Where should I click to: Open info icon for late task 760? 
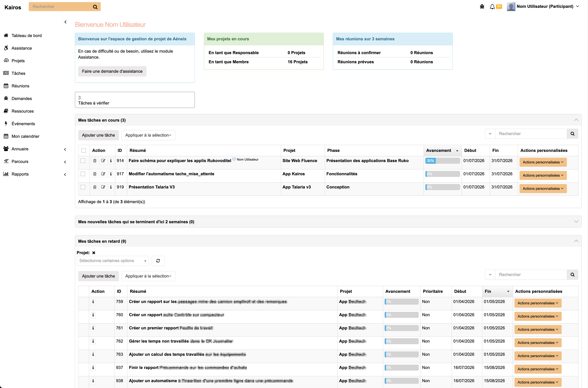(93, 315)
